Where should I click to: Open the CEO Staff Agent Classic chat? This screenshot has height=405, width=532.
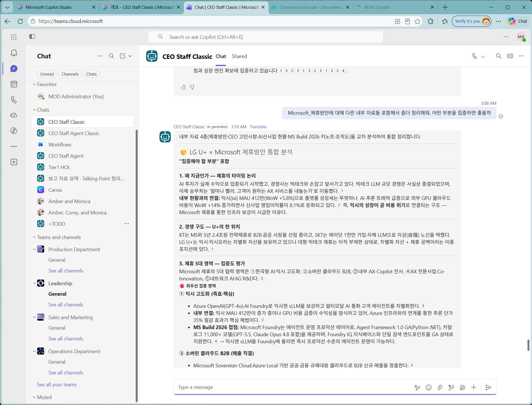(82, 133)
